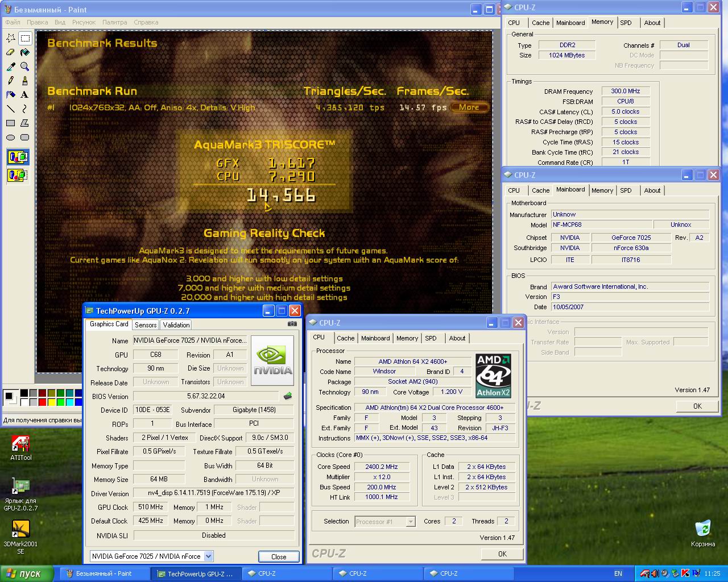
Task: Click the Kaspersky tray icon
Action: pos(685,573)
